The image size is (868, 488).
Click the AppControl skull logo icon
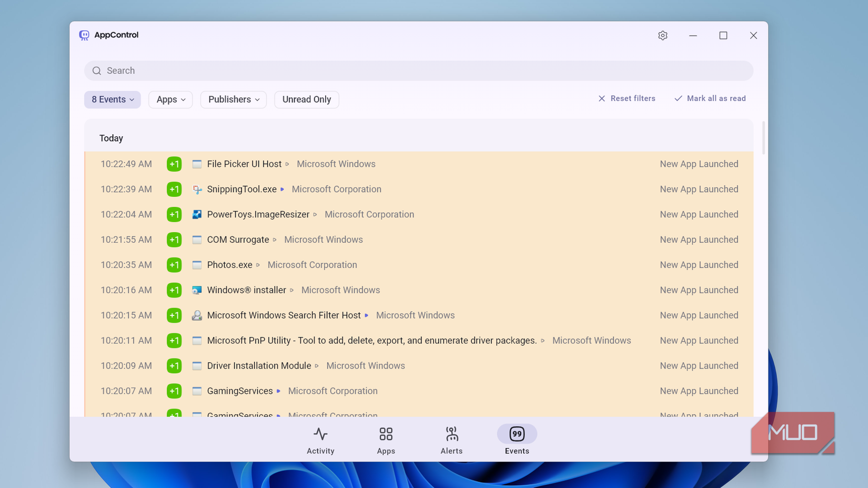coord(85,35)
